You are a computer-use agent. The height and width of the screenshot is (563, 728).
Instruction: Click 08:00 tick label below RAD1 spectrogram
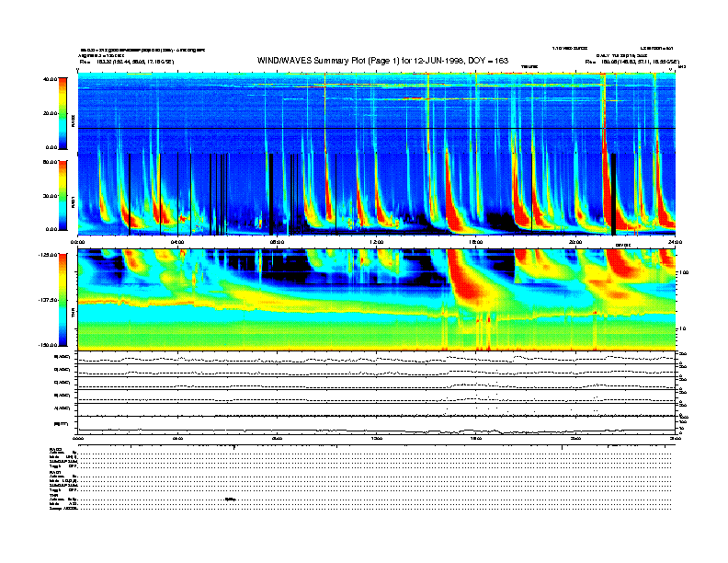(x=277, y=242)
